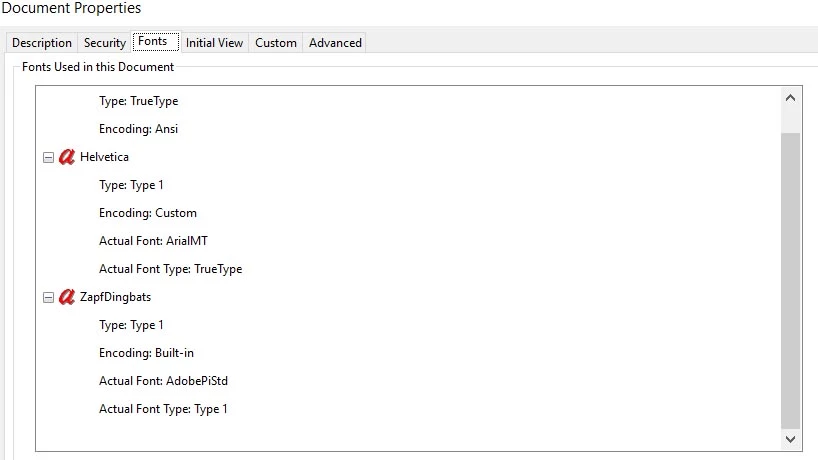Select 'Type: TrueType' row
Viewport: 818px width, 460px height.
(139, 101)
